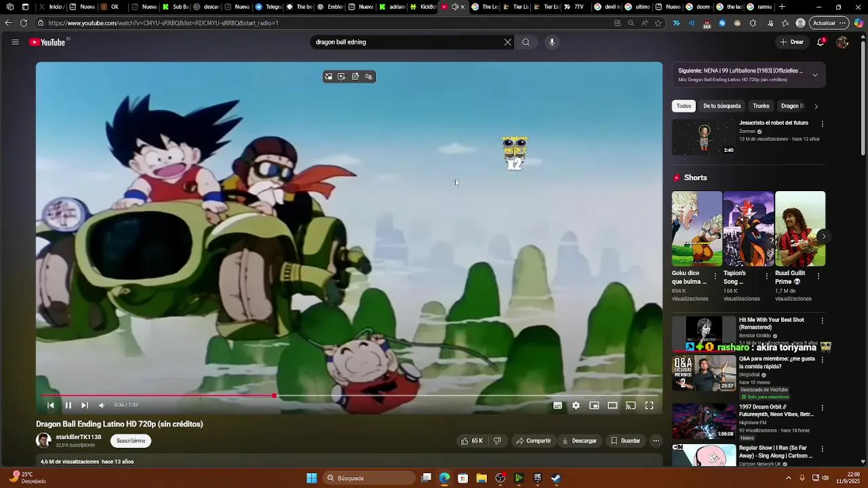Click the browser address bar URL
This screenshot has width=868, height=488.
(x=163, y=23)
